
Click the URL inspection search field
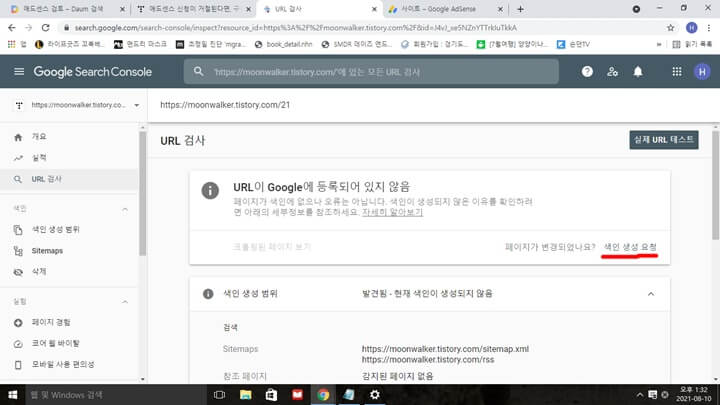(x=371, y=72)
